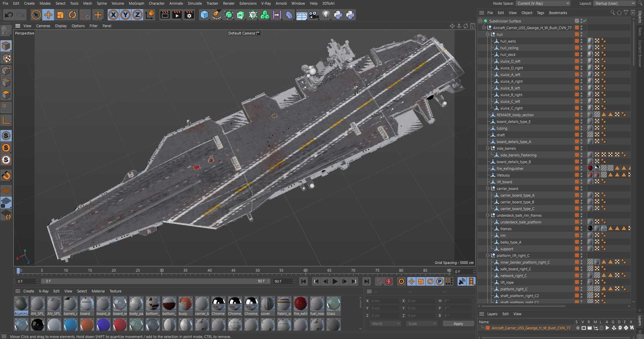Open the Scale coordinate mode dropdown
Viewport: 644px width, 339px height.
coord(422,324)
